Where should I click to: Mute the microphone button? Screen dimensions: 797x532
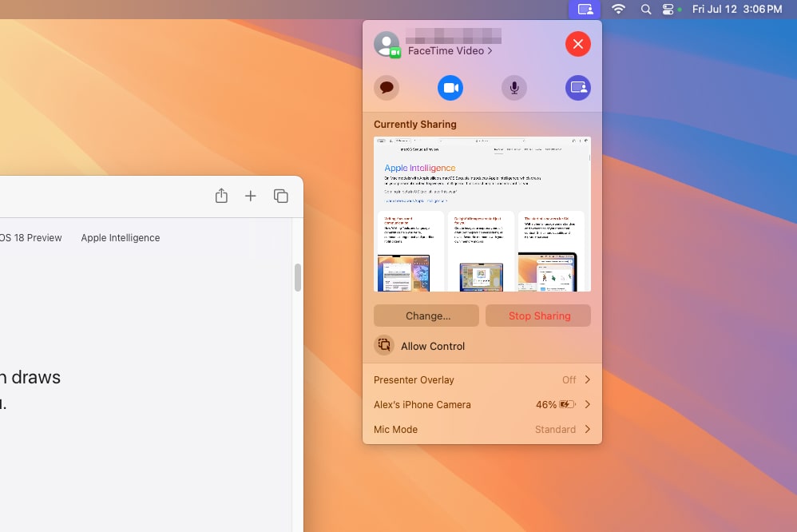[x=513, y=88]
